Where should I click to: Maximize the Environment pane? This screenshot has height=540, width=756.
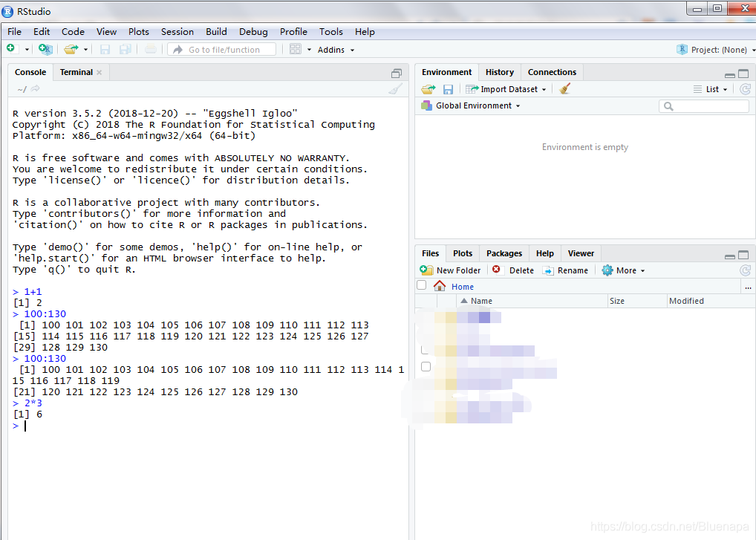click(x=744, y=74)
